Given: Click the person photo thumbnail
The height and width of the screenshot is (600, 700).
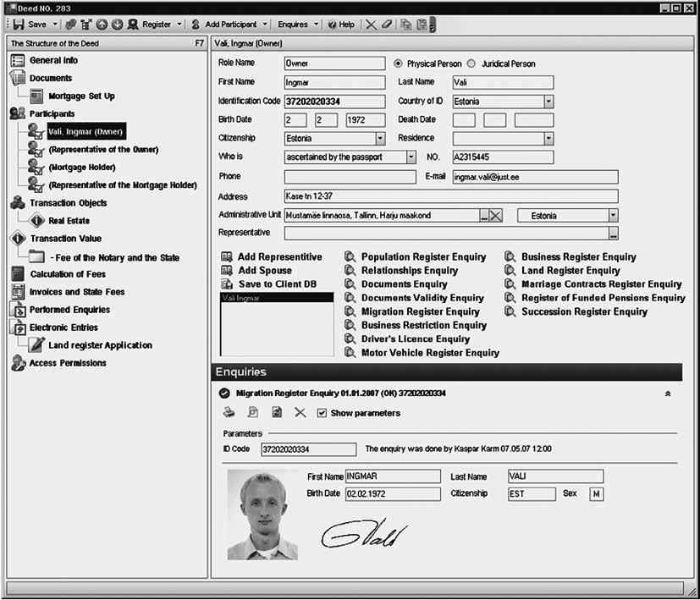Looking at the screenshot, I should click(x=262, y=515).
